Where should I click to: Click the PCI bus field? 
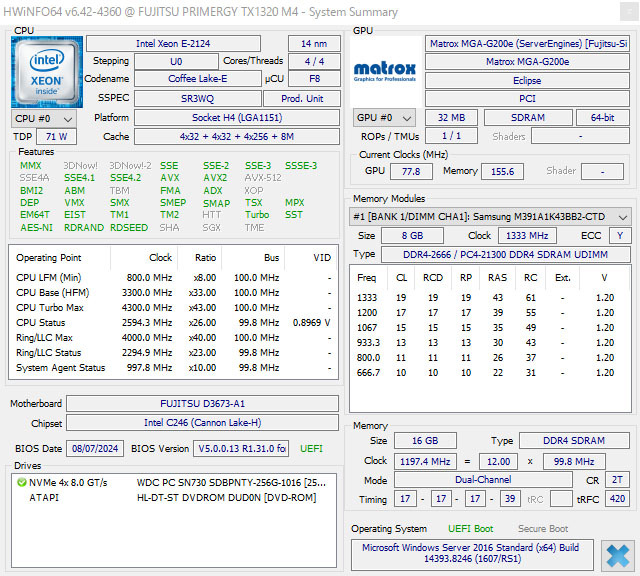coord(527,99)
